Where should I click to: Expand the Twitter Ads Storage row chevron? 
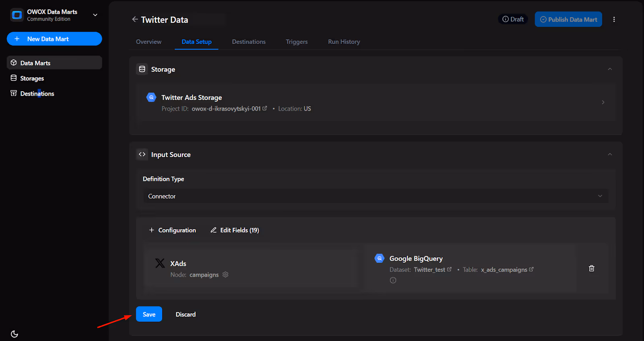603,102
